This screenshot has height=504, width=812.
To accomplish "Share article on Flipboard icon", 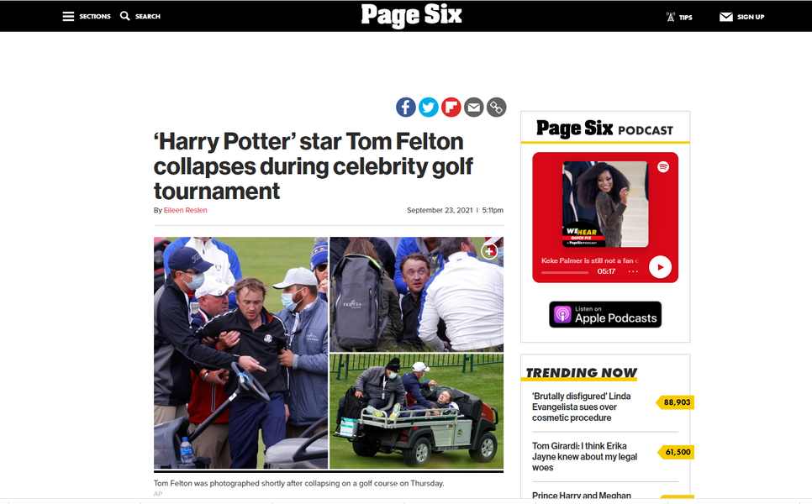I will point(451,108).
